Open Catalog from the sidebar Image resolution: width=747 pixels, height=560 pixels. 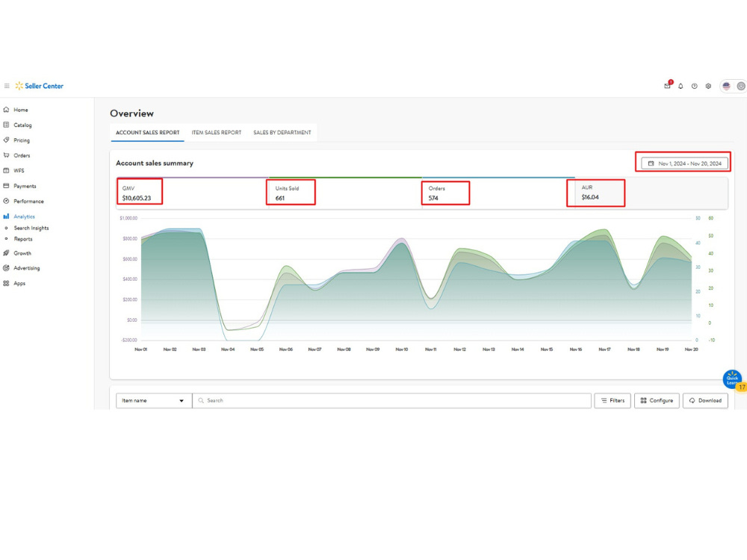tap(22, 125)
